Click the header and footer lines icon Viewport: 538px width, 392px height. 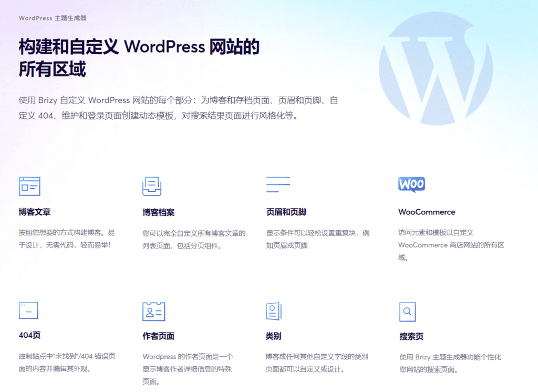278,184
